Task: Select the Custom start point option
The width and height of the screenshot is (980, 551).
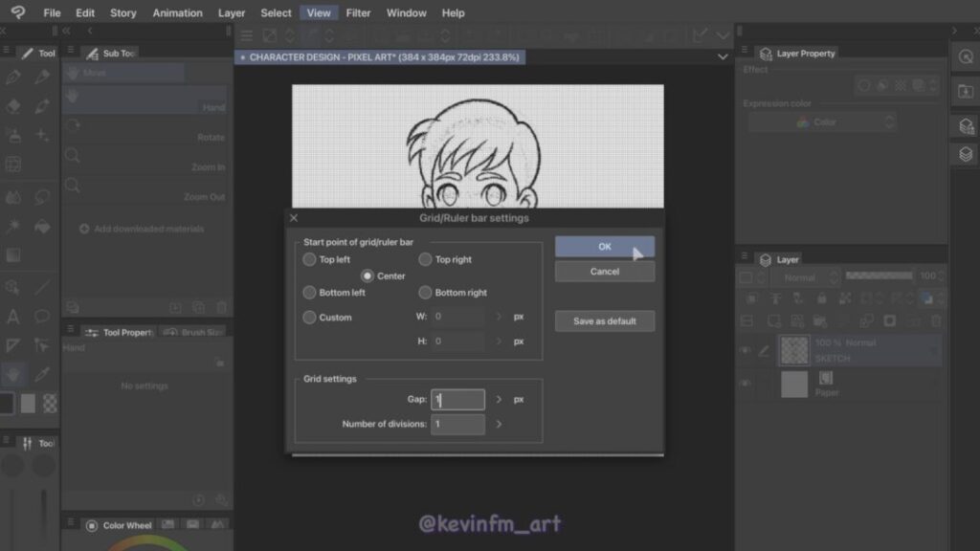Action: point(309,318)
